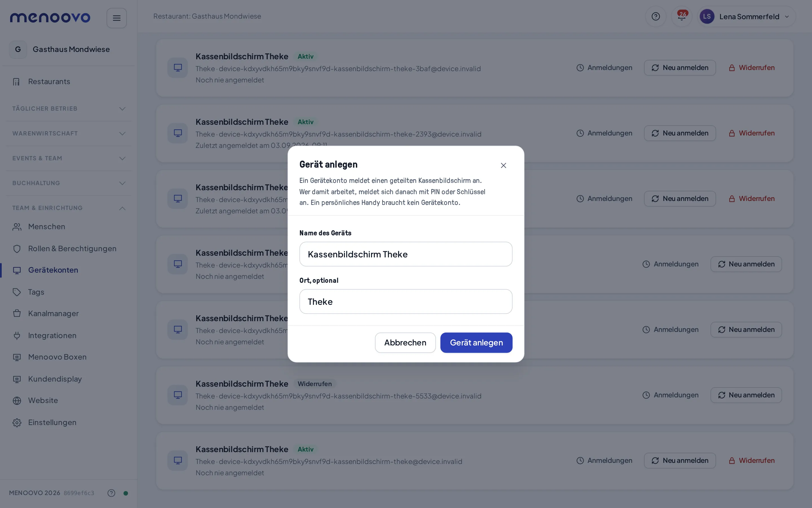Open notifications bell with badge 26
Image resolution: width=812 pixels, height=508 pixels.
(x=681, y=16)
